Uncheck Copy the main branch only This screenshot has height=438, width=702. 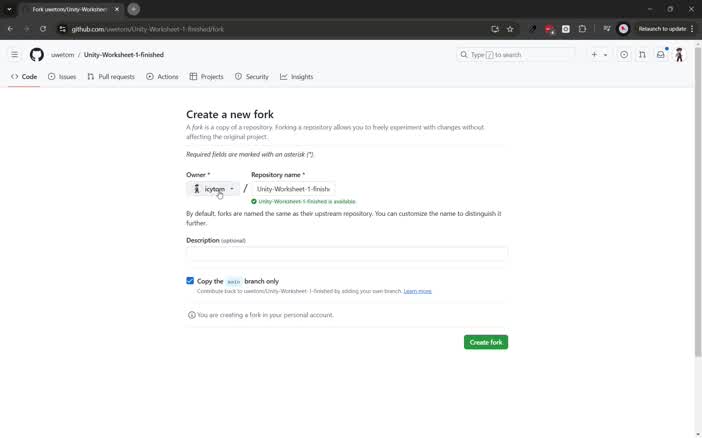[x=190, y=281]
